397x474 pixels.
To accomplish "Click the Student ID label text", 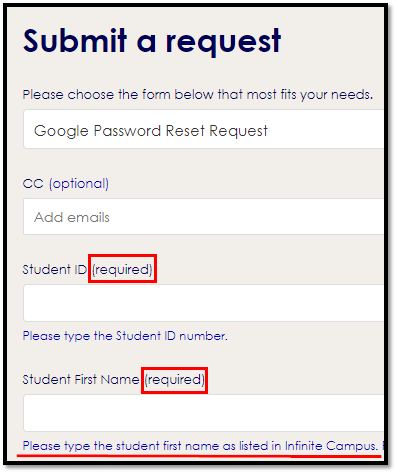I will coord(55,269).
